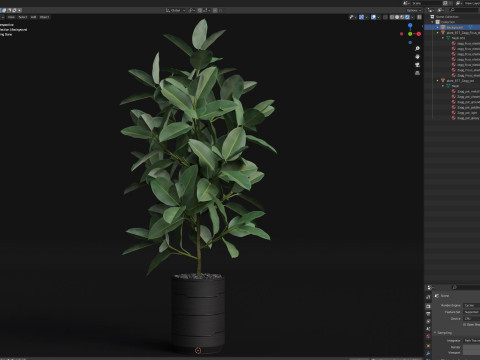Click the properties search field
This screenshot has height=360, width=480.
[466, 287]
